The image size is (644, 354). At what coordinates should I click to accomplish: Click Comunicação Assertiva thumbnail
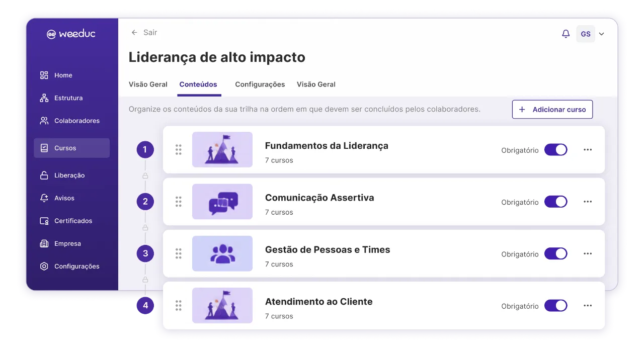click(x=222, y=202)
